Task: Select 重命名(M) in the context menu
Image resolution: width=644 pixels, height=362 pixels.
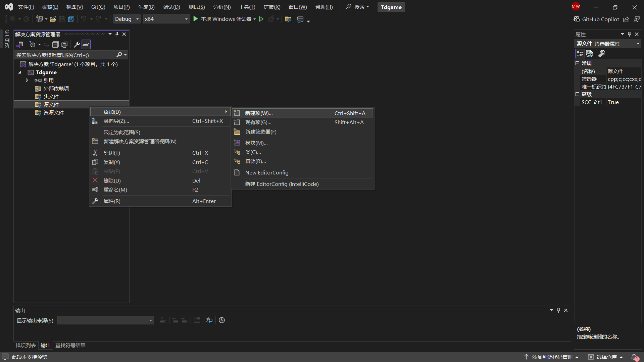Action: coord(115,190)
